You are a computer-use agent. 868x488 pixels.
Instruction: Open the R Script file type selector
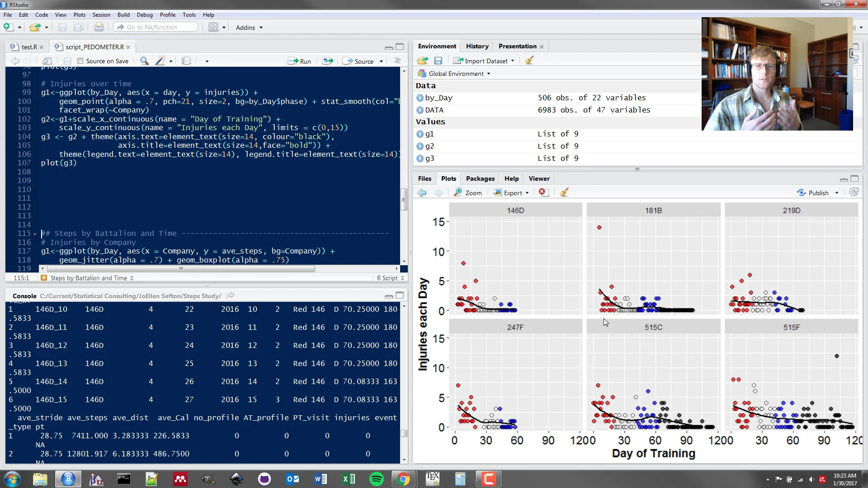tap(391, 278)
